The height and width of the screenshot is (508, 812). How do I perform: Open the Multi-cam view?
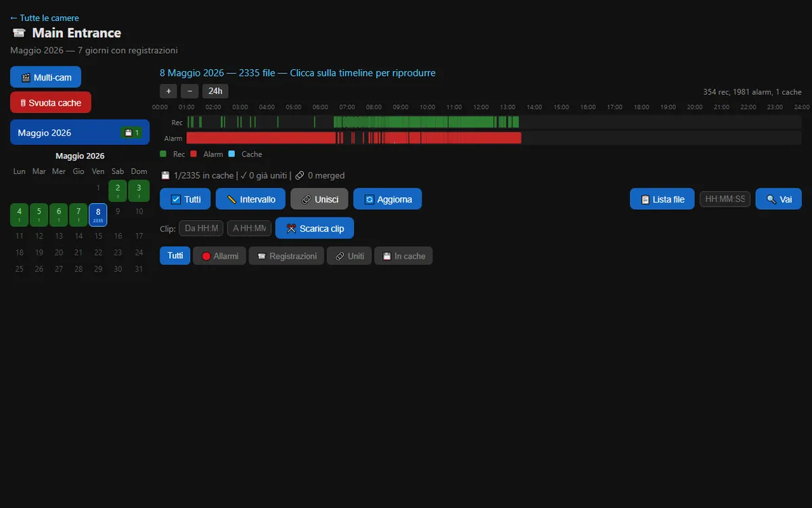click(45, 77)
